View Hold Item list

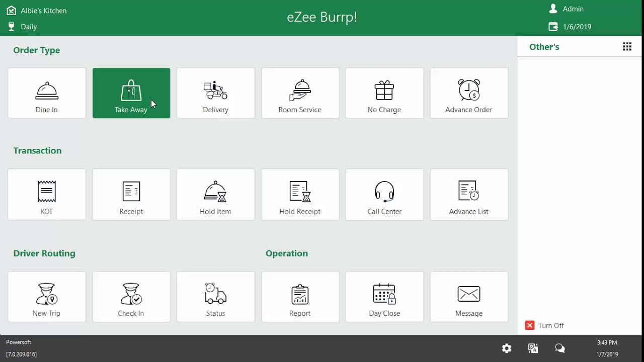click(x=216, y=195)
